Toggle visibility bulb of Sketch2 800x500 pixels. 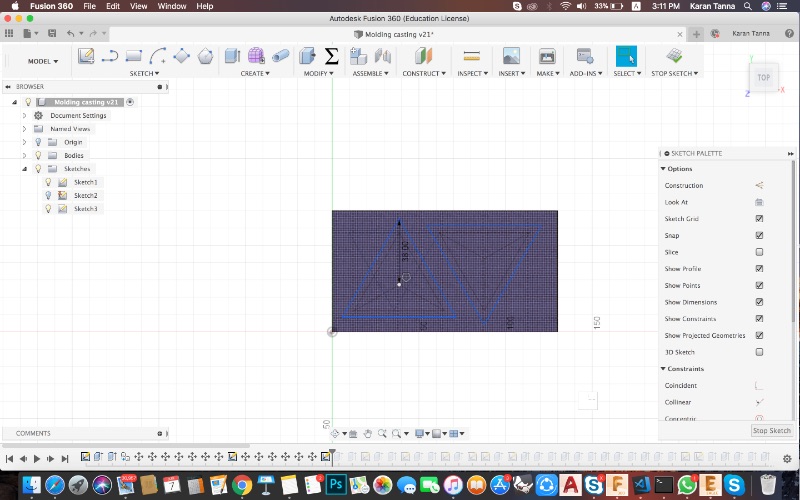48,195
